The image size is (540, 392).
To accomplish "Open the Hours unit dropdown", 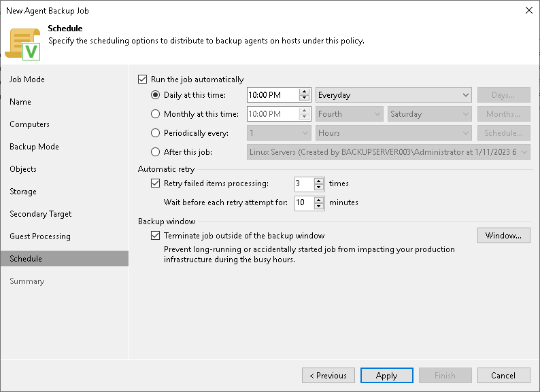I will [393, 133].
